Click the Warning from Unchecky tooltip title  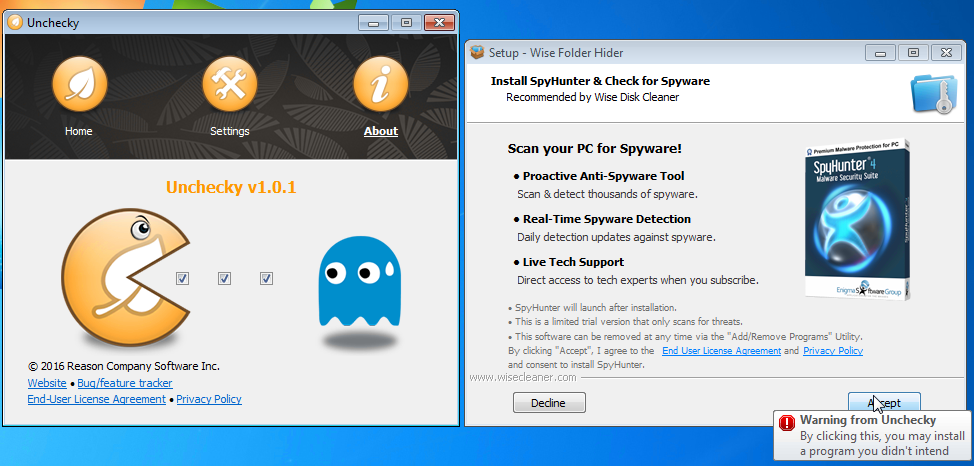[868, 421]
